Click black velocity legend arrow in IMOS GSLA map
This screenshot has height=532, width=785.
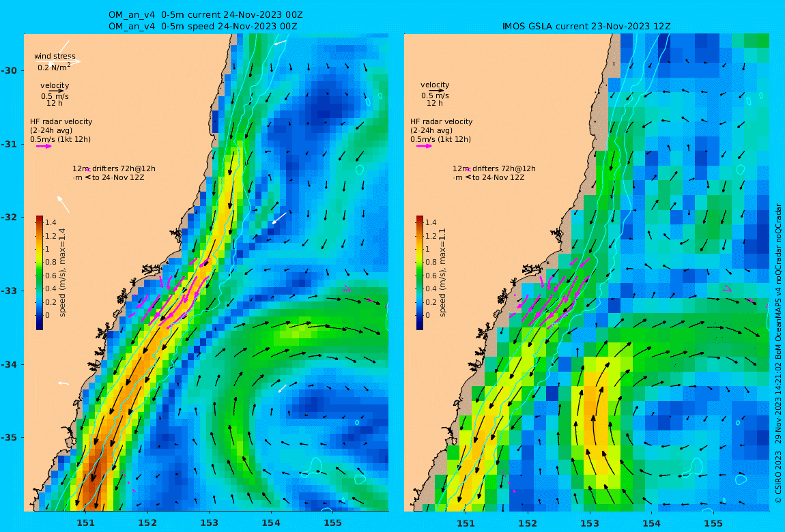pos(436,91)
